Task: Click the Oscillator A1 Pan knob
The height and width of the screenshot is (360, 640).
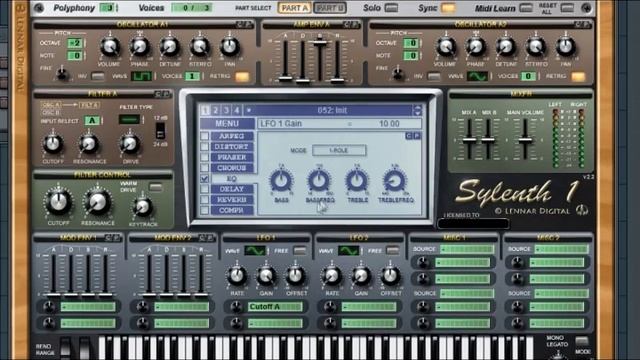Action: click(x=230, y=47)
